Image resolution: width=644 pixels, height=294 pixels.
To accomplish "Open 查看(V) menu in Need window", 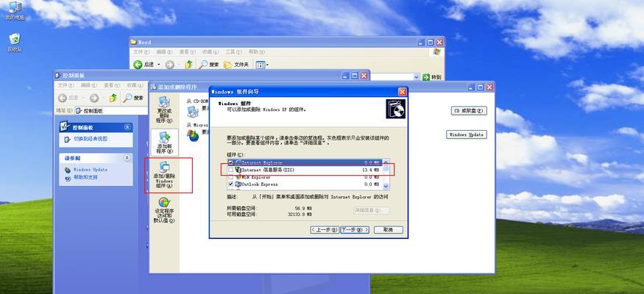I will [187, 52].
